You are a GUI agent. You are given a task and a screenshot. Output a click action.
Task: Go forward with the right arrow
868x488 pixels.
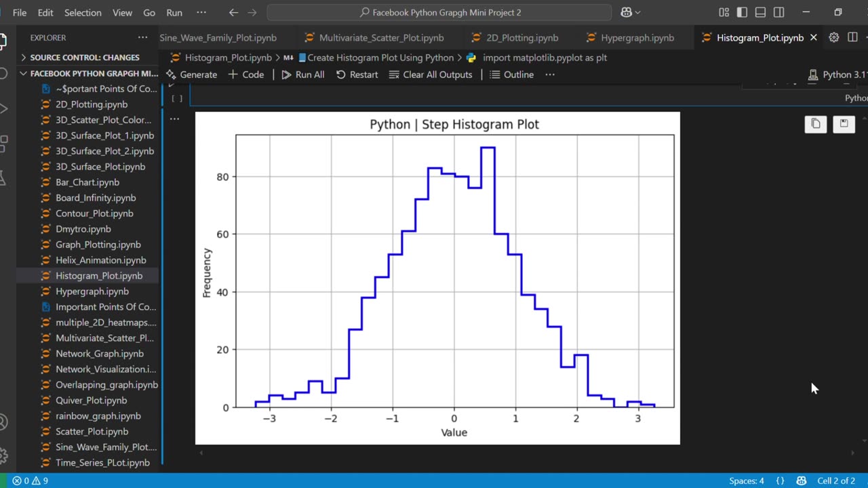(253, 12)
